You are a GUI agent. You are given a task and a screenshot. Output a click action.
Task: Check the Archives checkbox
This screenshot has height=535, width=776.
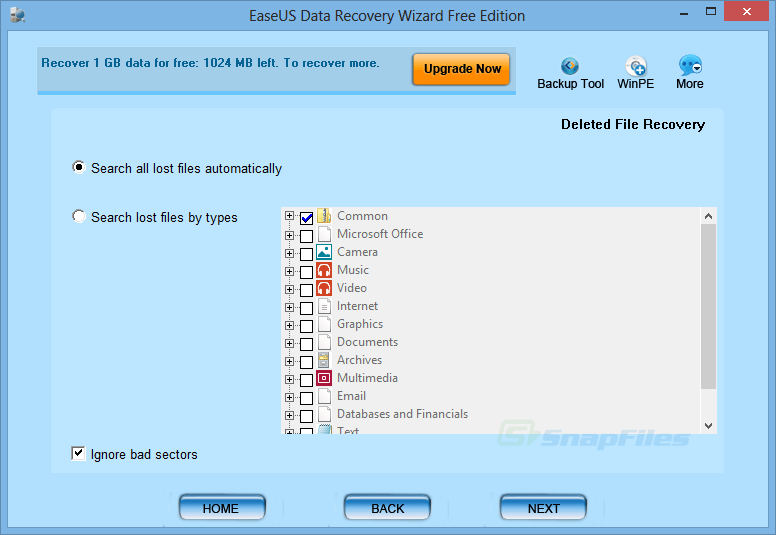point(306,362)
